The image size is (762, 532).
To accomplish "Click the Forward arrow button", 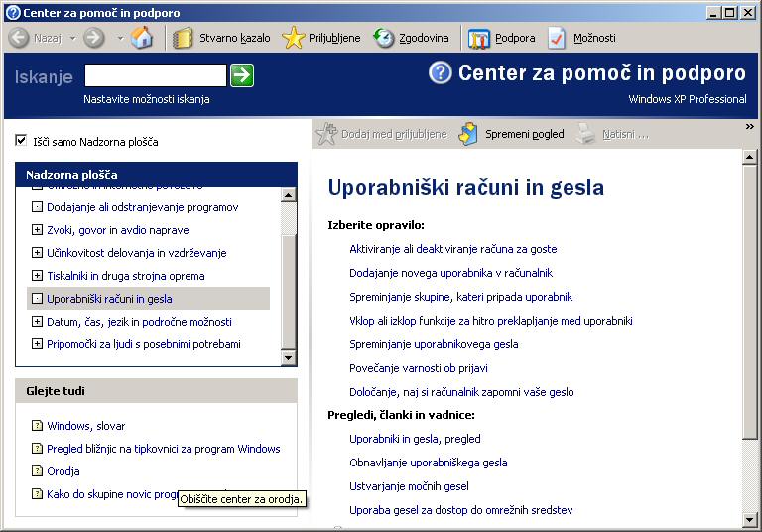I will pyautogui.click(x=94, y=38).
